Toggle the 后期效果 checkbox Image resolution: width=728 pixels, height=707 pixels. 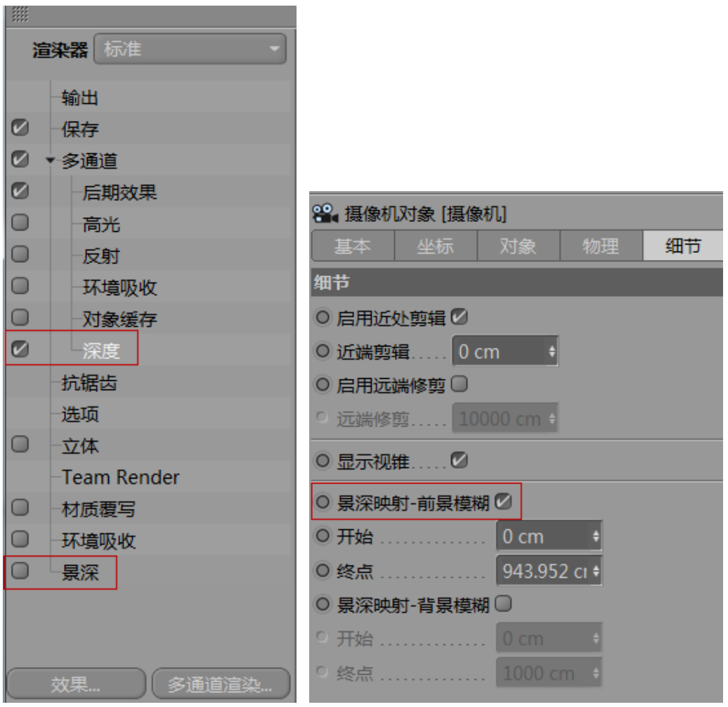[x=20, y=190]
